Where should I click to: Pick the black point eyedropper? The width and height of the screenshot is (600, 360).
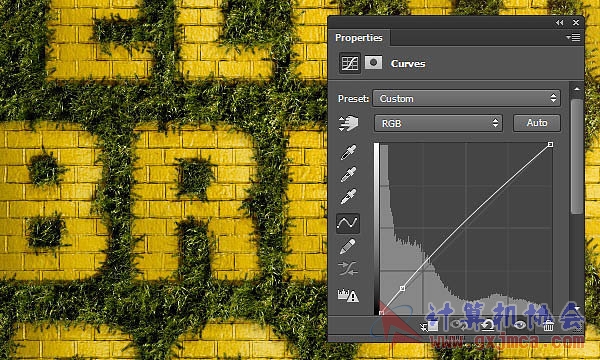[348, 152]
